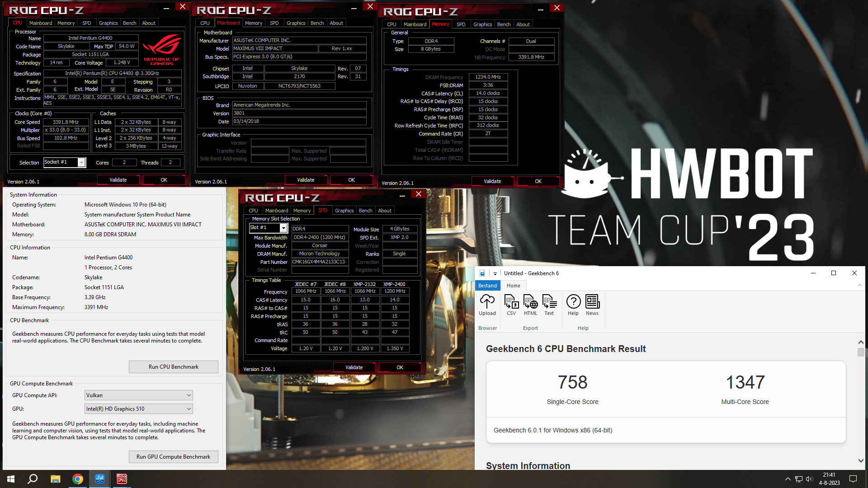Click Validate in the CPU tab window
This screenshot has height=488, width=868.
pos(118,180)
